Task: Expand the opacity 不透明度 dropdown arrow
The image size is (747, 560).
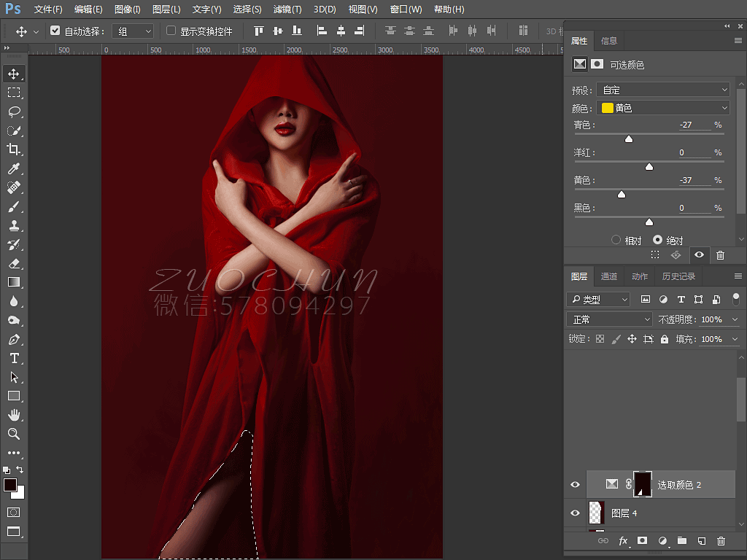Action: (735, 319)
